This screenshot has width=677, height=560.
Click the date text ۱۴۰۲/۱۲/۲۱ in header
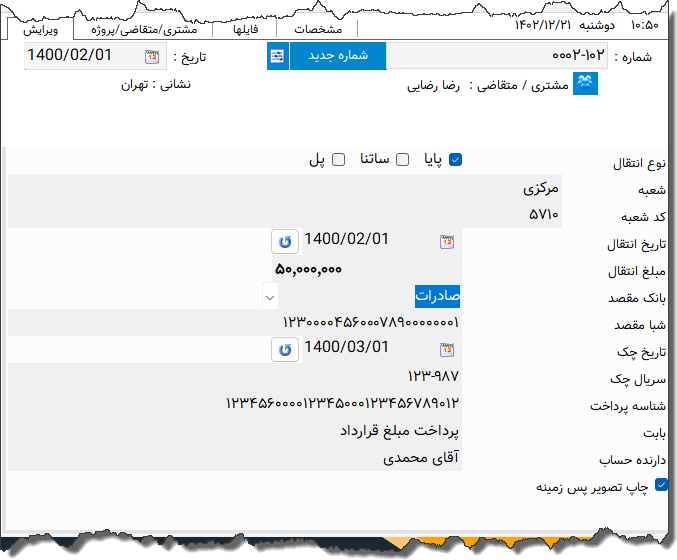pos(543,25)
